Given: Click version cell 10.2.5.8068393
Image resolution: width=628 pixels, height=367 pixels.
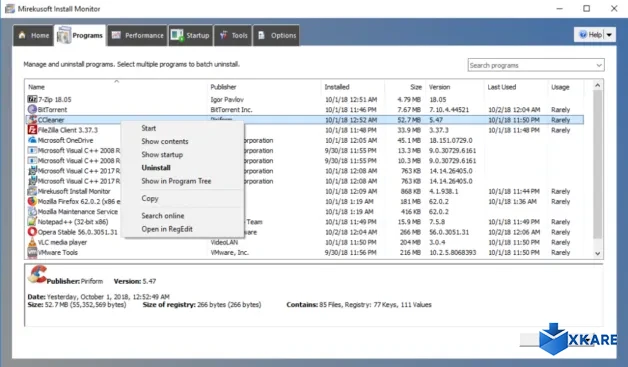Looking at the screenshot, I should [x=453, y=252].
